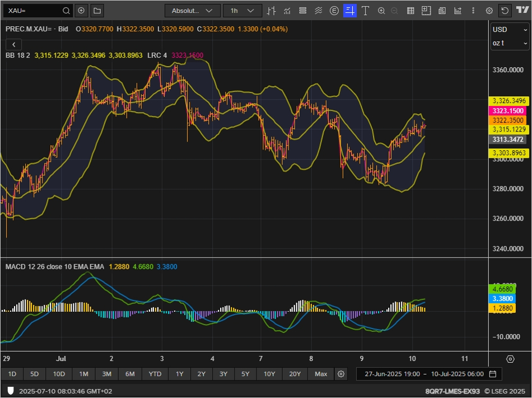Open the calendar date picker icon
Viewport: 532px width, 398px height.
[x=493, y=374]
